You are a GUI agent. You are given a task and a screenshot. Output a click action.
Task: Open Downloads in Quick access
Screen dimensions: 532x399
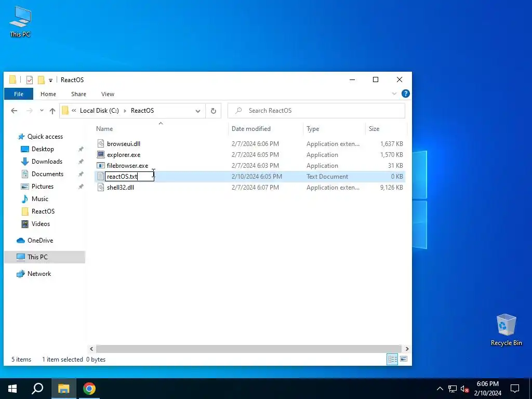47,162
